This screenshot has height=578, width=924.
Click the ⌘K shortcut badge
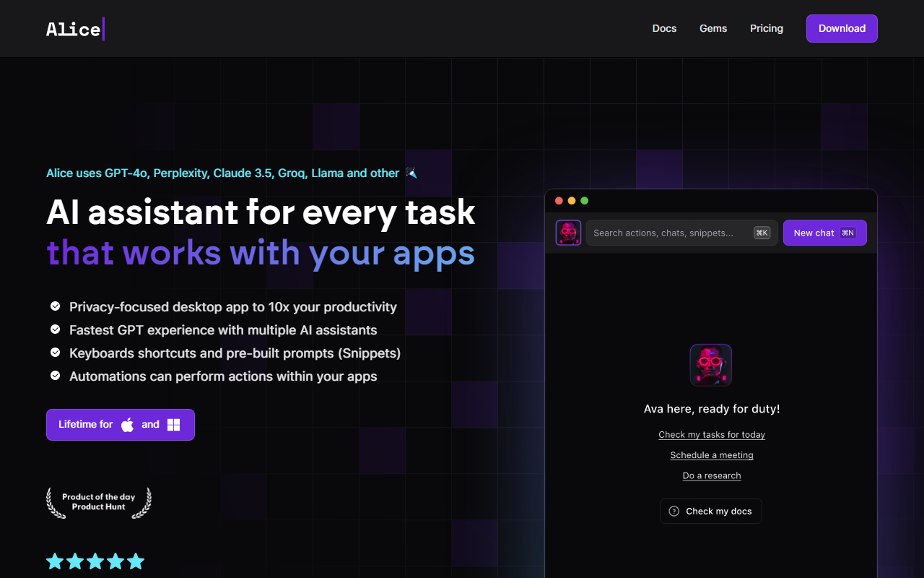(x=762, y=233)
